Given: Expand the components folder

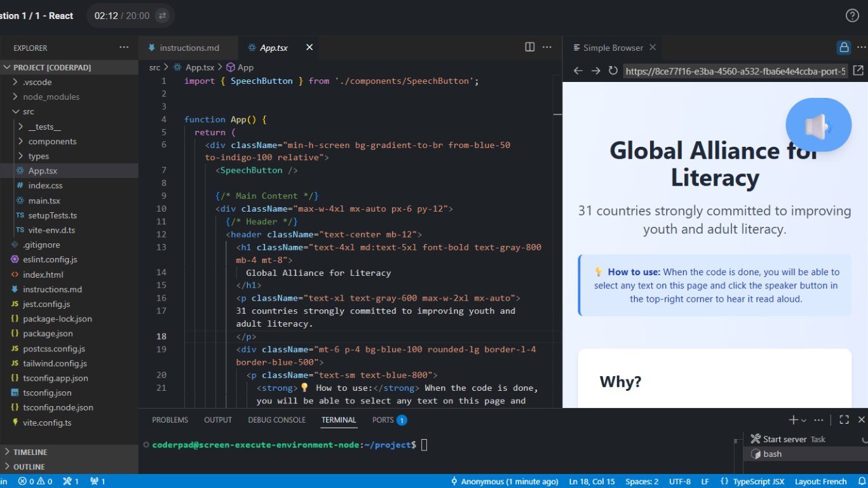Looking at the screenshot, I should (x=52, y=141).
